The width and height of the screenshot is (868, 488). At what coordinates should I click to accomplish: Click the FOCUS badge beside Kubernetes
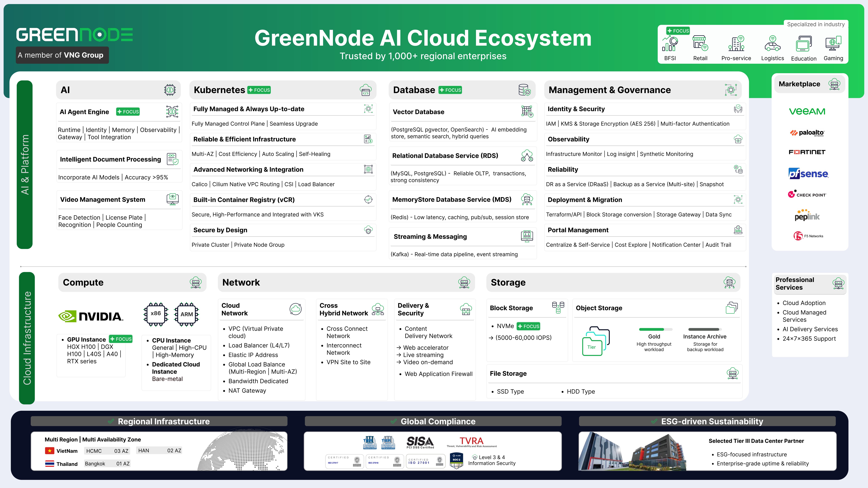point(259,90)
